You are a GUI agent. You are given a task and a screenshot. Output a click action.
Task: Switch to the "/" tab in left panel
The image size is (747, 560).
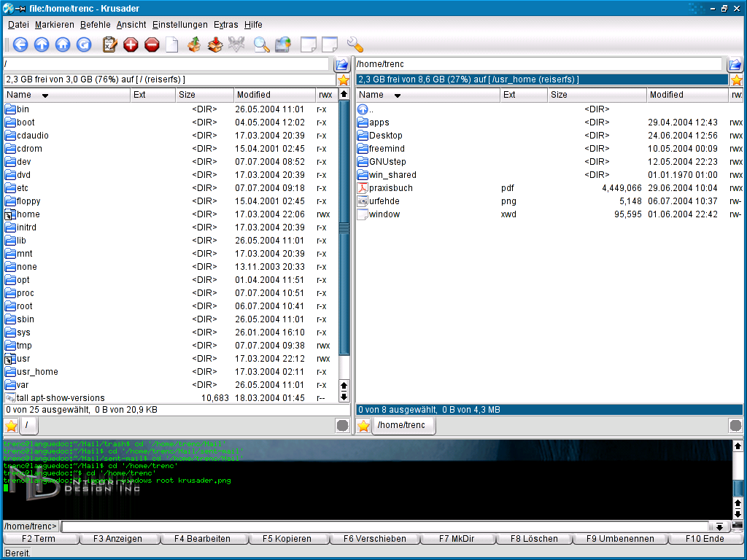pyautogui.click(x=28, y=425)
